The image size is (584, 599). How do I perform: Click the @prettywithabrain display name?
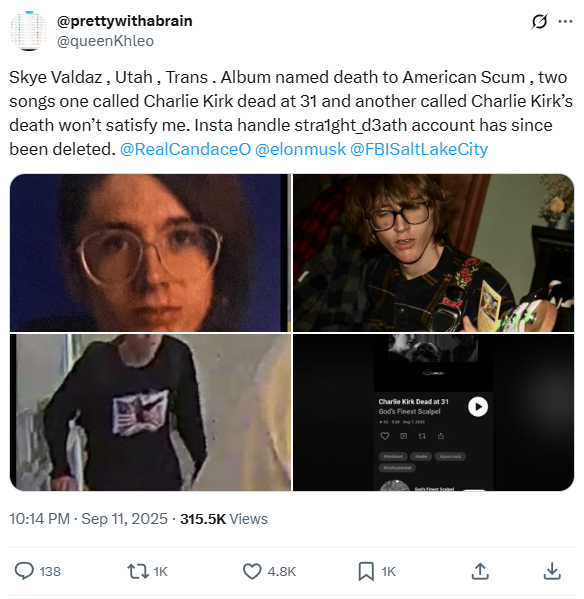coord(125,21)
